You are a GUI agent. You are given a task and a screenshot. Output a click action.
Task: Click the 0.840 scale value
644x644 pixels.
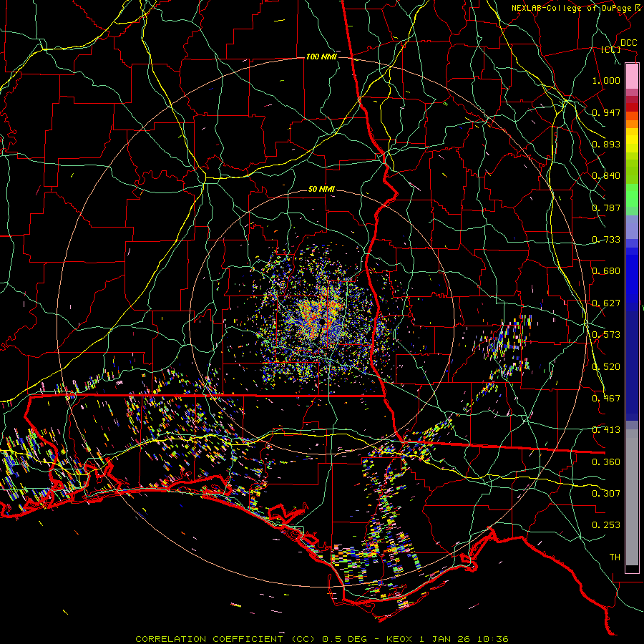[606, 176]
